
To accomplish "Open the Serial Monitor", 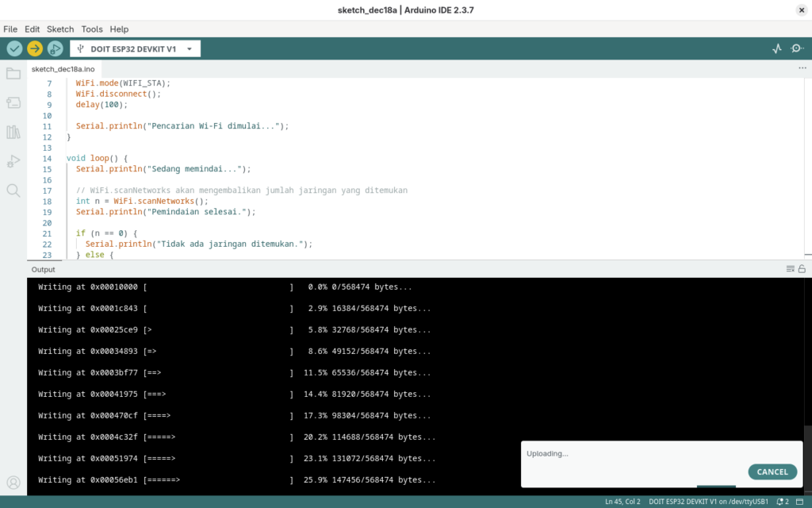I will (x=796, y=48).
